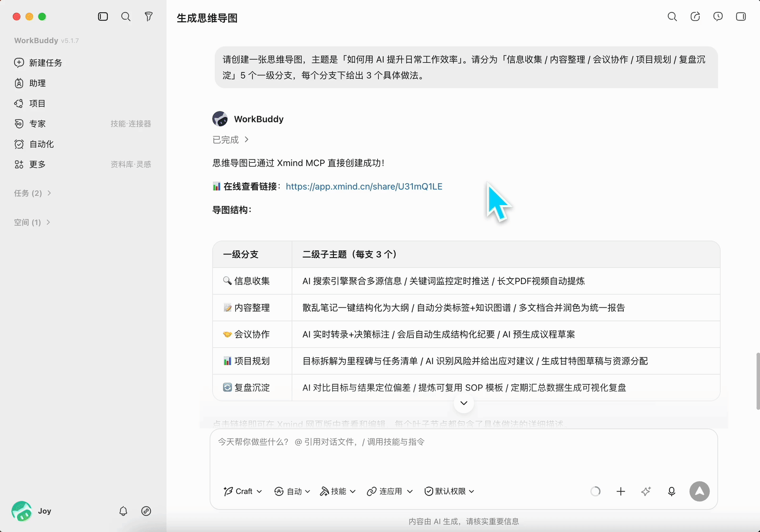
Task: Open 技能·连接器 shortcut label
Action: [131, 124]
